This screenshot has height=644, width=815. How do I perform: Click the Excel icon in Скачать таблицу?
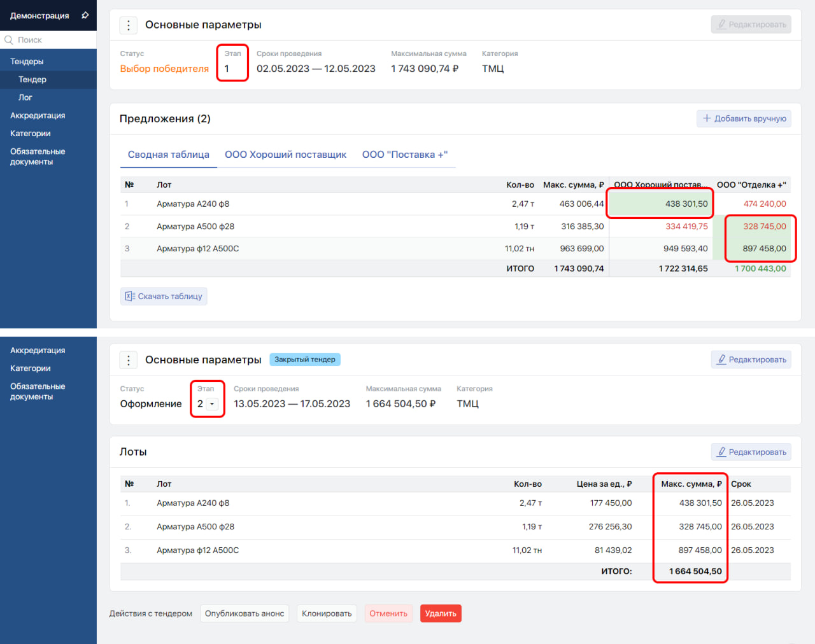pyautogui.click(x=130, y=296)
